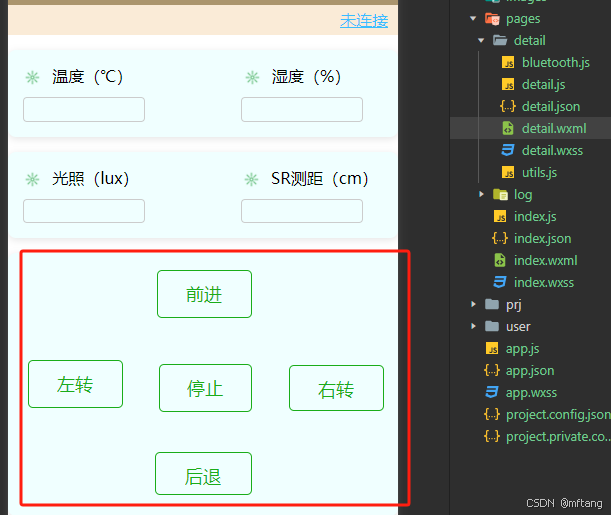Click the detail.js file icon

point(508,84)
